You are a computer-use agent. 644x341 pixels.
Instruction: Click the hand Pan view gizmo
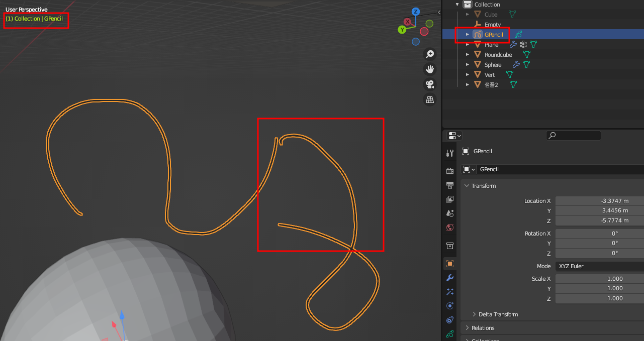point(430,69)
